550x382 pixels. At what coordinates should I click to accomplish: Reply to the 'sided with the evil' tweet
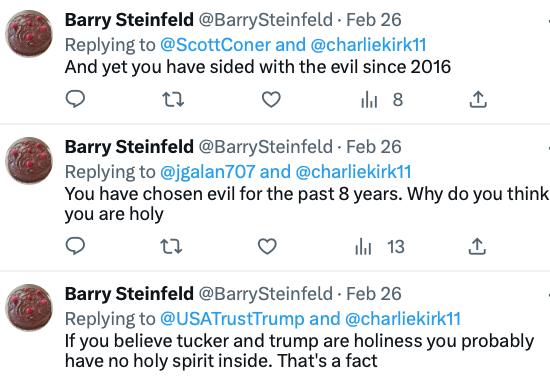pyautogui.click(x=75, y=99)
